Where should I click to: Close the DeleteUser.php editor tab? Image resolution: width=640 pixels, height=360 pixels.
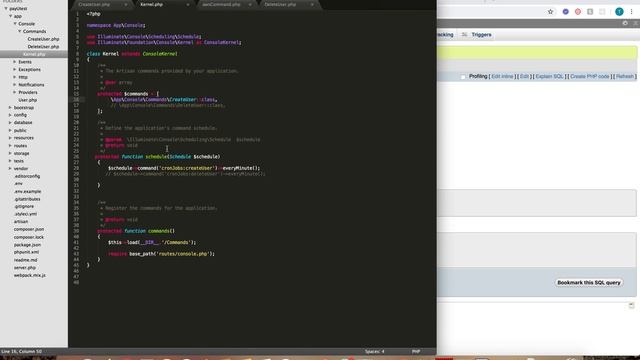(x=312, y=4)
